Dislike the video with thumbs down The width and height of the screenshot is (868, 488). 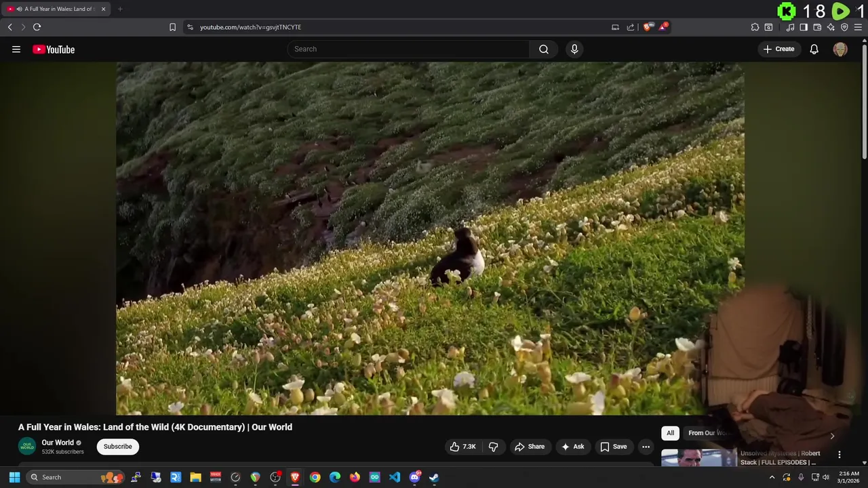(x=494, y=447)
